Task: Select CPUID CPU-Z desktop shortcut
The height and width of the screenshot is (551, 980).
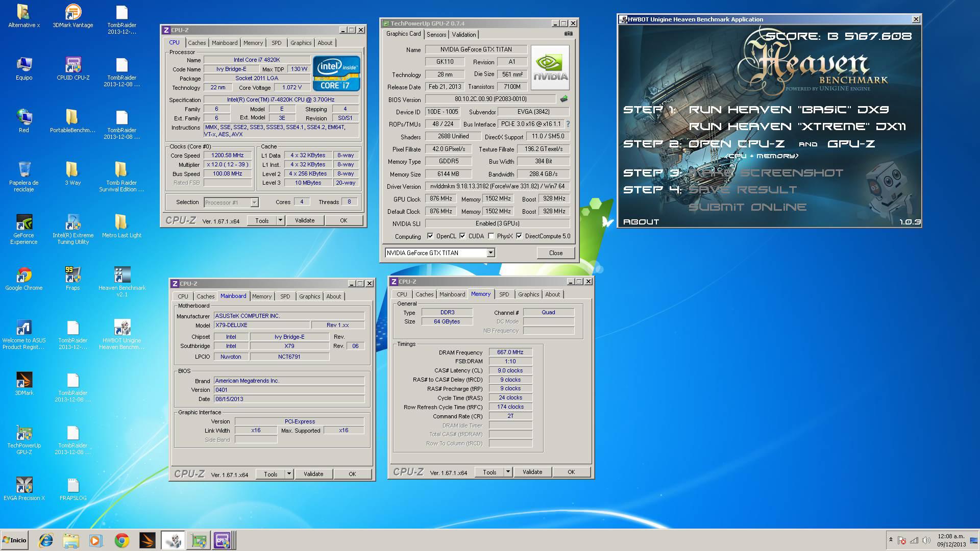Action: (x=73, y=68)
